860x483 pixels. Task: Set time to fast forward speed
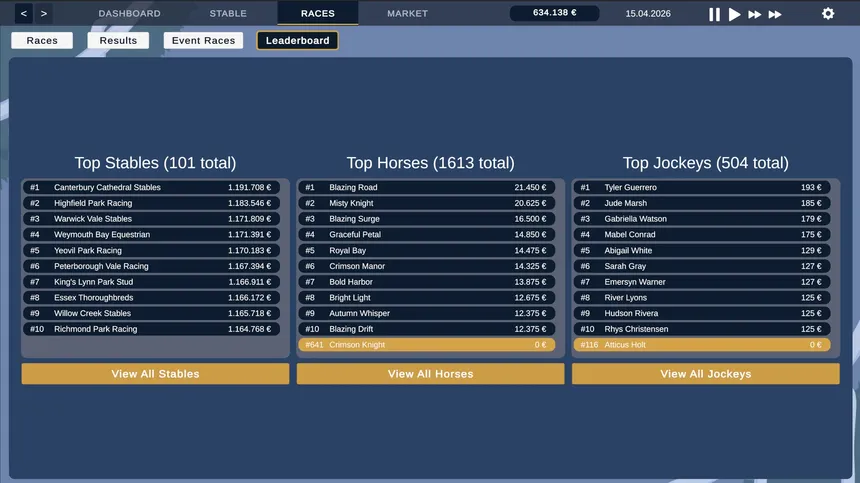754,14
